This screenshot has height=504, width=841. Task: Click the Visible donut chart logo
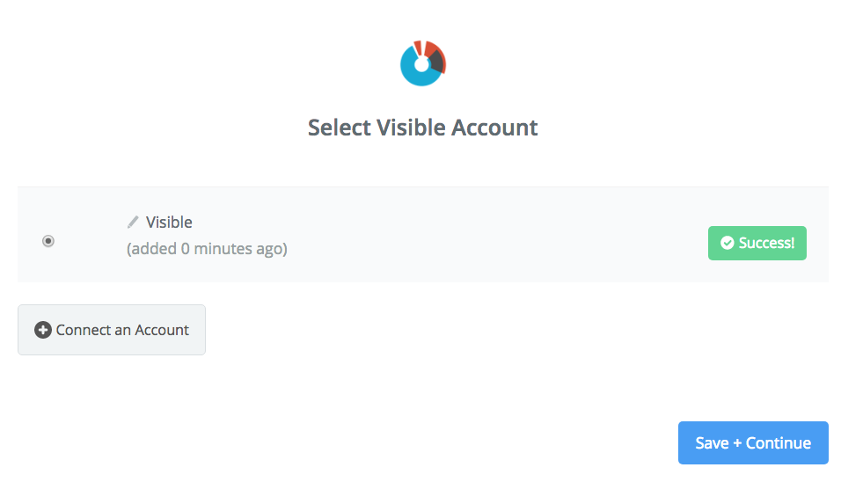[x=422, y=63]
